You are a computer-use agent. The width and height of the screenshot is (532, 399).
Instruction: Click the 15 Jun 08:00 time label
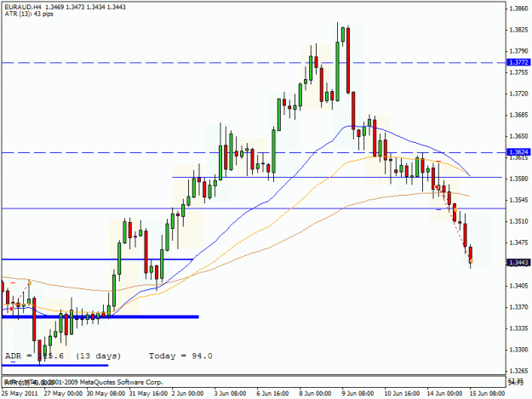point(487,393)
